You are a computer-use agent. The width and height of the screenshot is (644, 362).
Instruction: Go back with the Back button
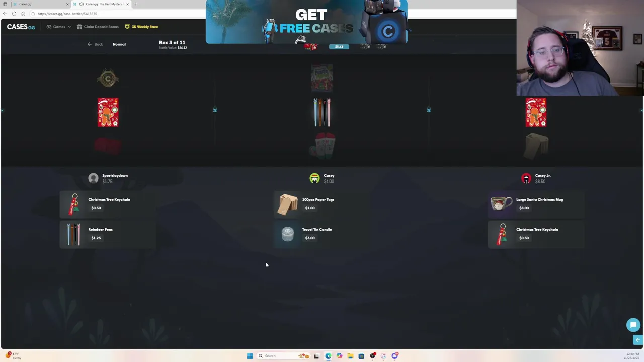click(95, 44)
